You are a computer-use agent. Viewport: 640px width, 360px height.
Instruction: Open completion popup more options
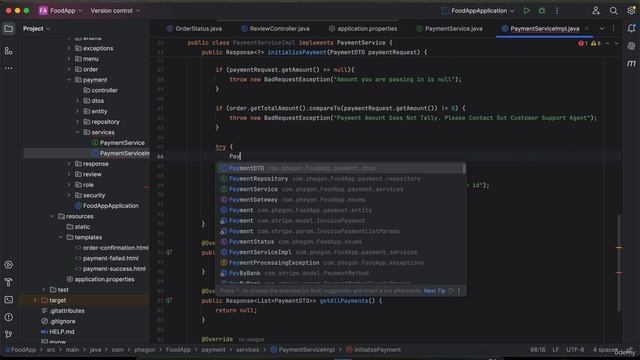(x=459, y=291)
